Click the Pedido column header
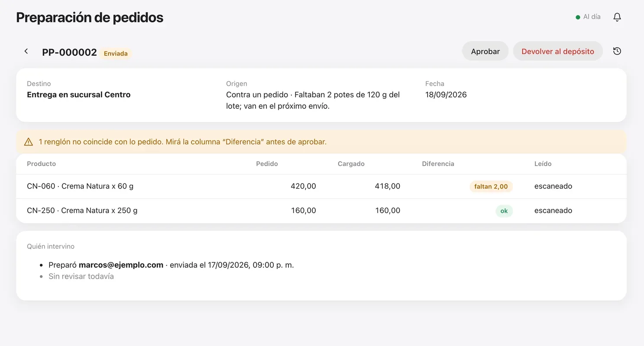 tap(267, 164)
